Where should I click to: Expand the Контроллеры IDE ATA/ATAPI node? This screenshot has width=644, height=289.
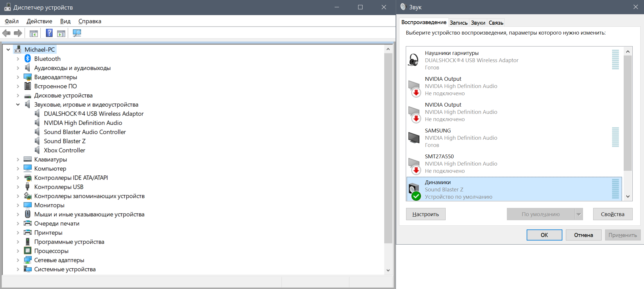18,178
